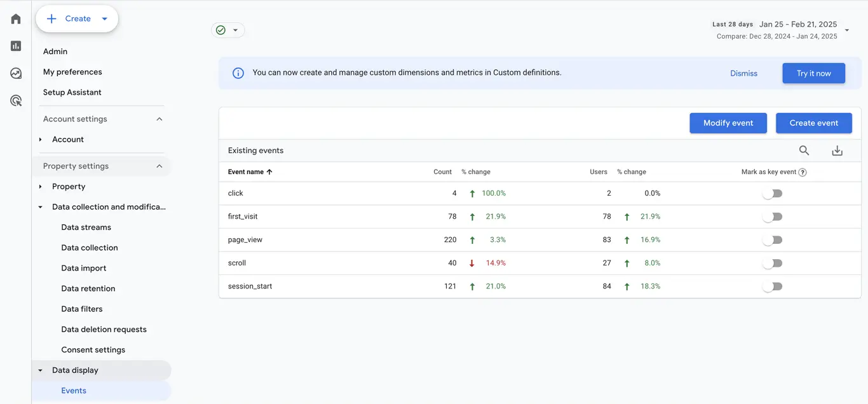Search existing events with magnifier icon

coord(804,151)
